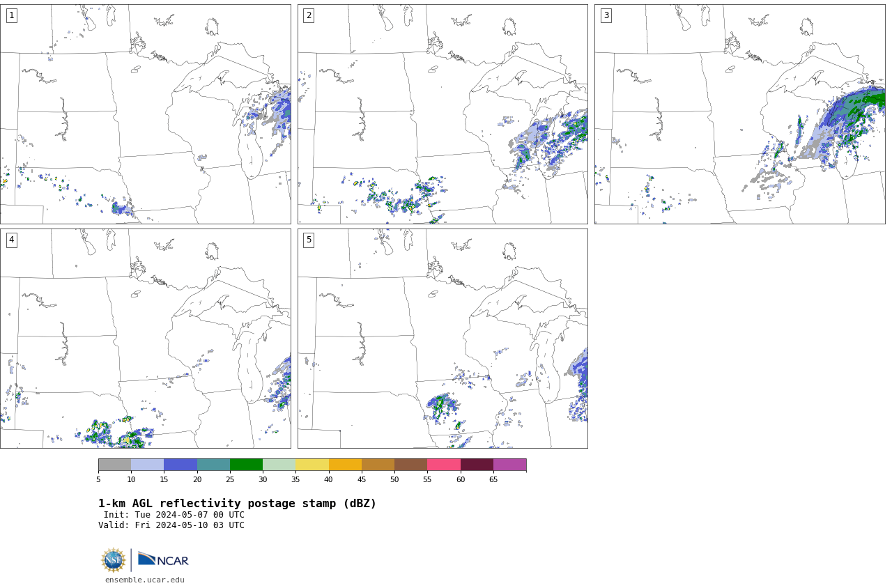
Task: Select the light blue 10-15 dBZ swatch
Action: (x=147, y=465)
